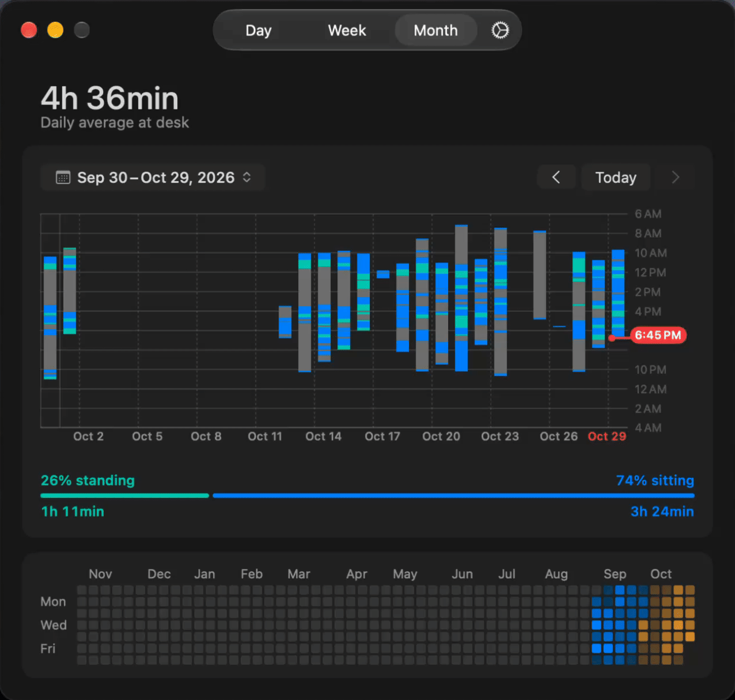
Task: Close the window with red button
Action: pos(29,30)
